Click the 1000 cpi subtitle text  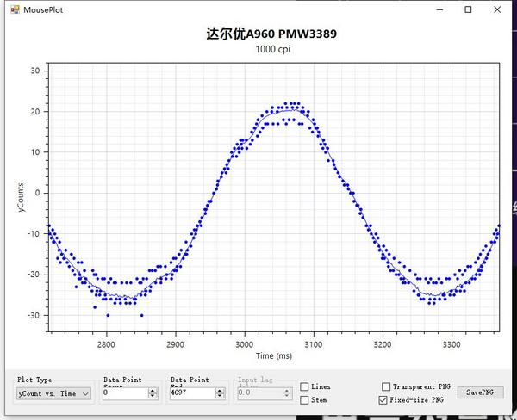click(273, 49)
